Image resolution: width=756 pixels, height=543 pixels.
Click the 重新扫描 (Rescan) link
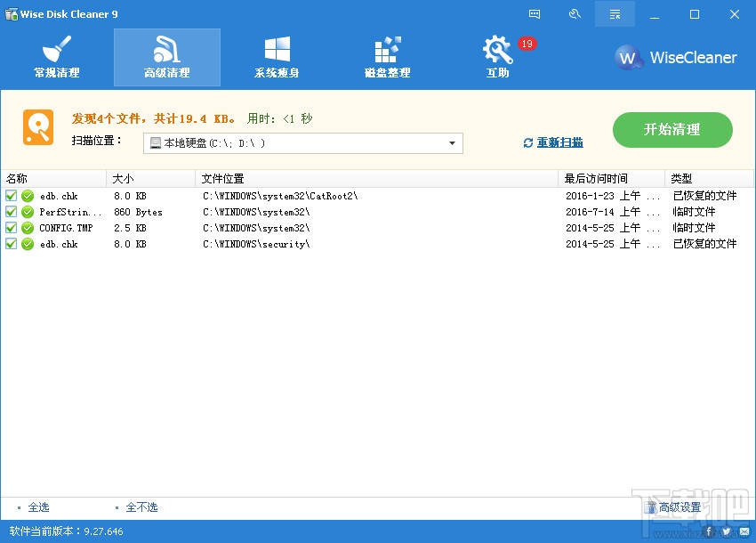(x=562, y=142)
